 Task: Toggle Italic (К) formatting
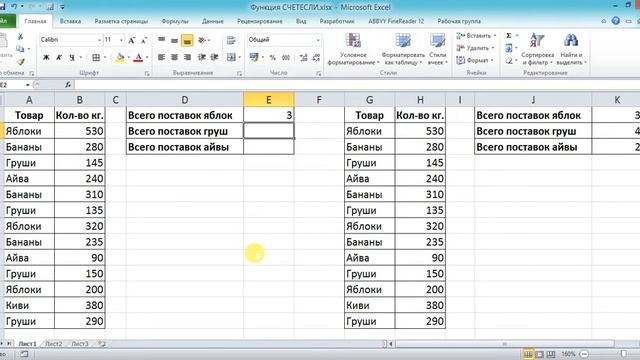click(x=59, y=58)
